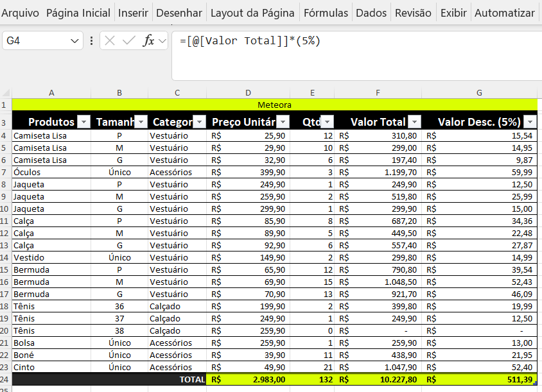The width and height of the screenshot is (542, 392).
Task: Select the 2.983,00 price total cell
Action: tap(248, 380)
